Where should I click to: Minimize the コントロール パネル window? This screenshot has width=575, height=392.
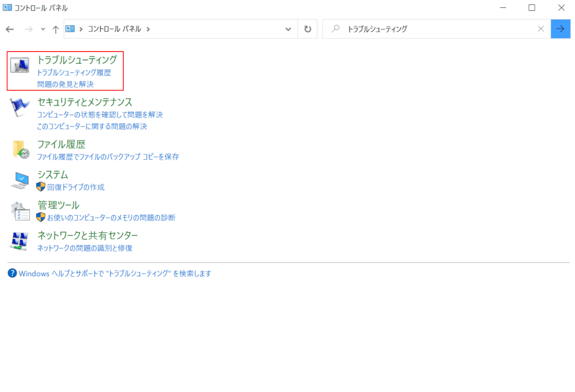503,8
